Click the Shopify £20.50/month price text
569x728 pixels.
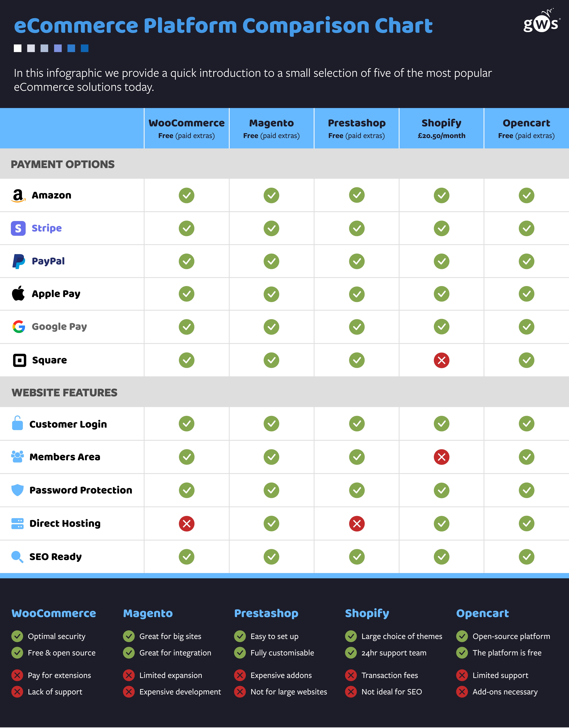(x=442, y=136)
